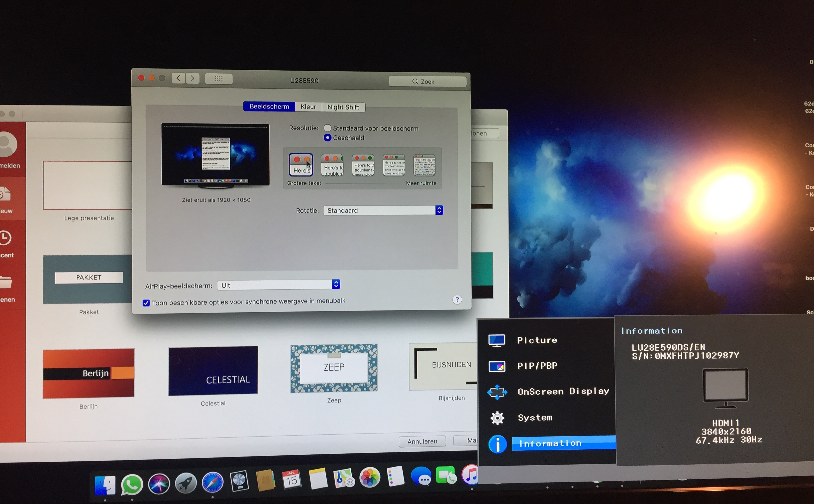Viewport: 814px width, 504px height.
Task: Choose the 'Meer ruimte' scaled resolution thumbnail
Action: pyautogui.click(x=424, y=165)
